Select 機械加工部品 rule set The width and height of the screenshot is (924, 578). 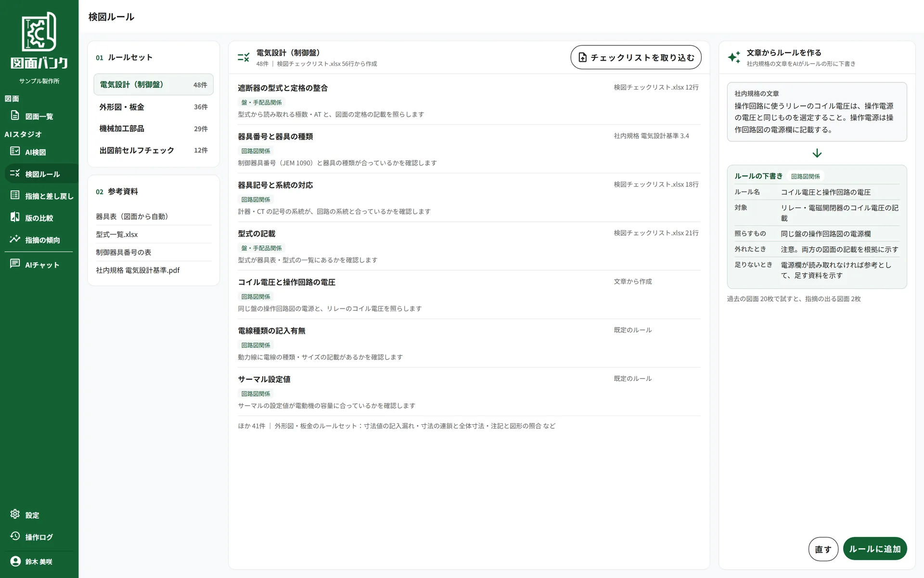[154, 129]
